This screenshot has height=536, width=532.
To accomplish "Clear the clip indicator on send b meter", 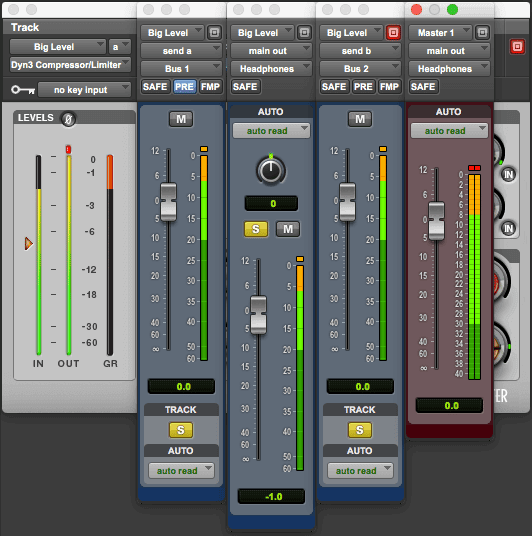I will coord(383,149).
